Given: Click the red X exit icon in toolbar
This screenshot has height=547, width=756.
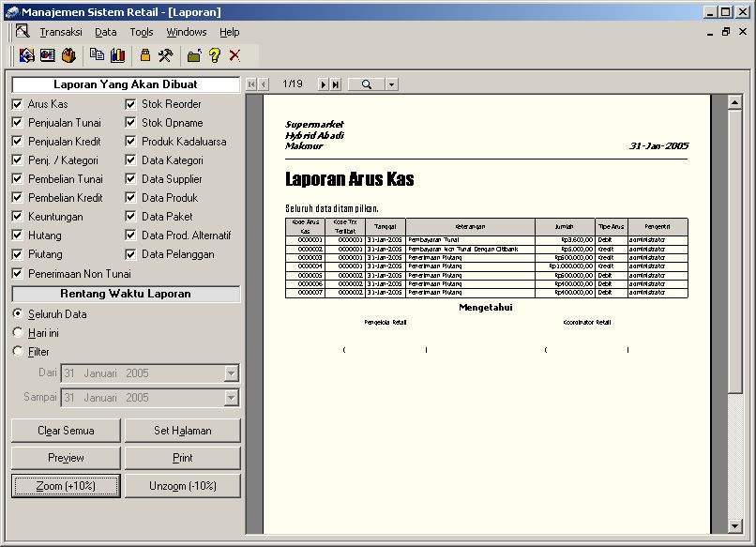Looking at the screenshot, I should tap(234, 55).
